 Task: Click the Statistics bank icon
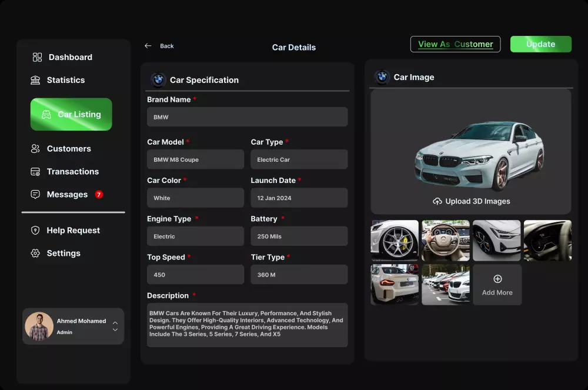[x=35, y=80]
